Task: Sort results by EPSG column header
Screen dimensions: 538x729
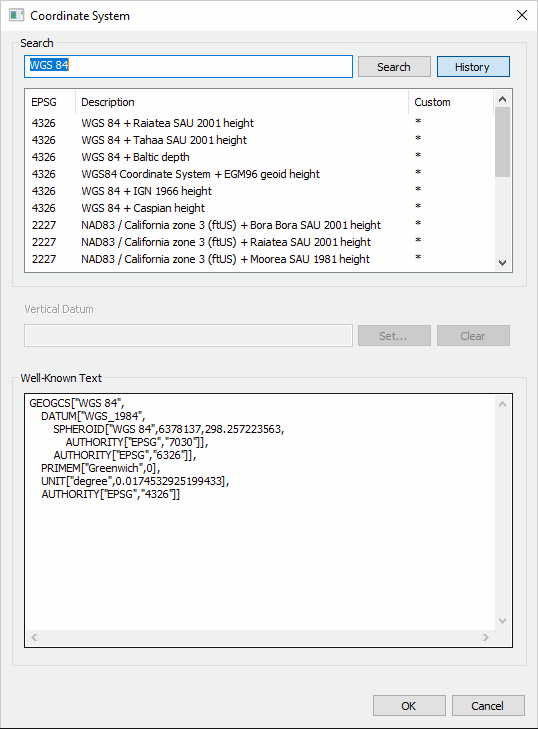Action: click(x=50, y=102)
